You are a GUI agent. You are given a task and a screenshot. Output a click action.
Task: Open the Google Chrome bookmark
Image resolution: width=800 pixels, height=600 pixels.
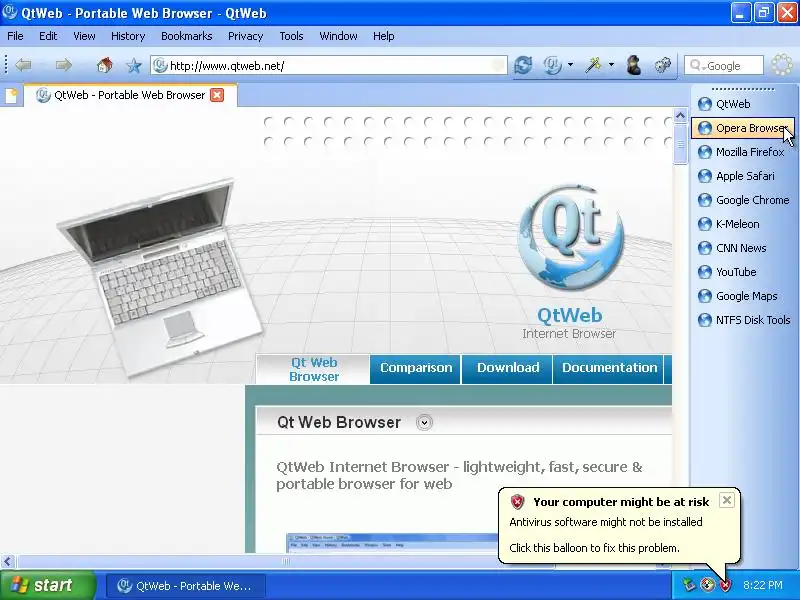coord(743,200)
